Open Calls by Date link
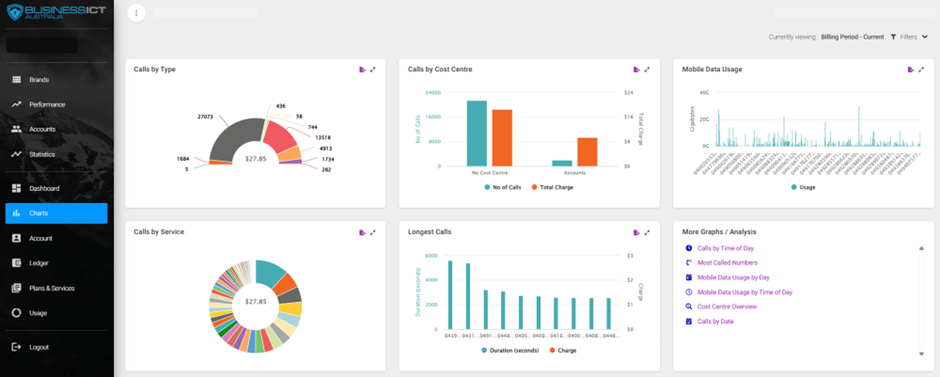 (x=715, y=321)
